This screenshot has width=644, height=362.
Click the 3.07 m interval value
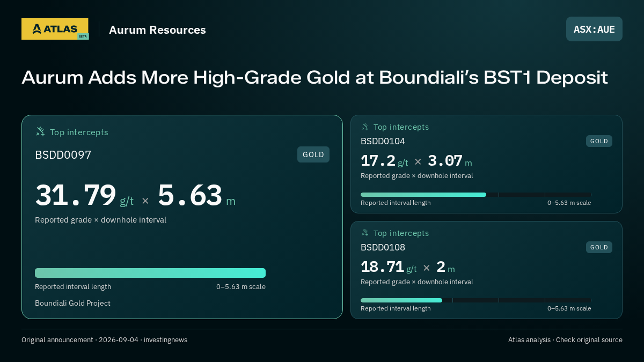[450, 161]
